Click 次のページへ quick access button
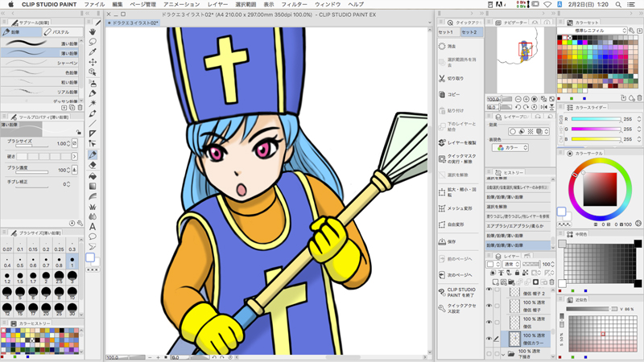Image resolution: width=644 pixels, height=362 pixels. tap(455, 275)
